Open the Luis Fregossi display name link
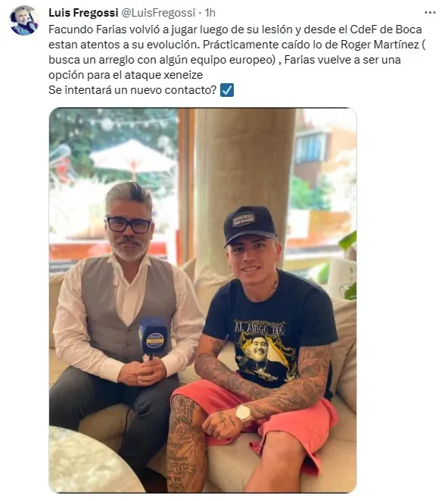This screenshot has width=448, height=501. 83,13
